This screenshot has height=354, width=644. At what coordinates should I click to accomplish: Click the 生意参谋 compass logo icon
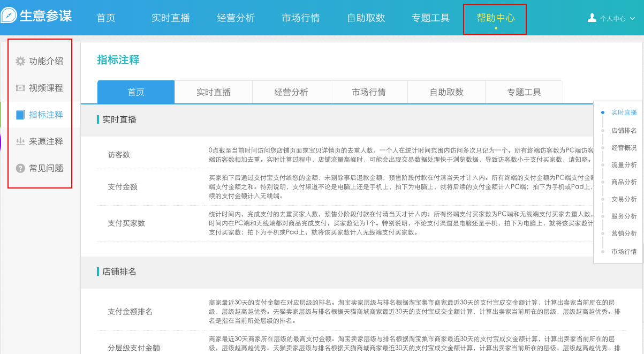(x=9, y=16)
